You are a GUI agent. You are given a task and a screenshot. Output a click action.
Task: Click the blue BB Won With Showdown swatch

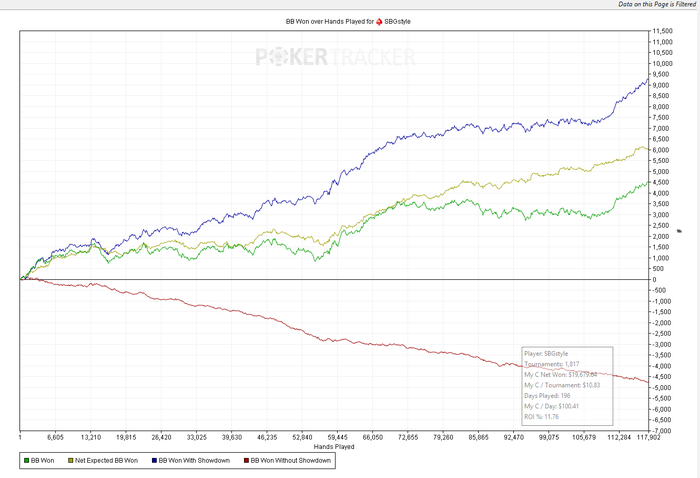[x=154, y=460]
